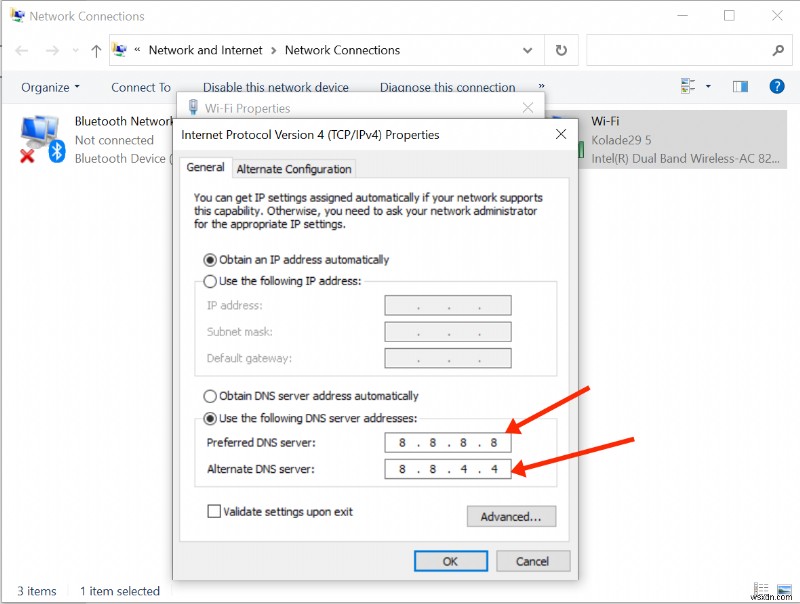
Task: Open the Advanced settings dialog
Action: point(511,516)
